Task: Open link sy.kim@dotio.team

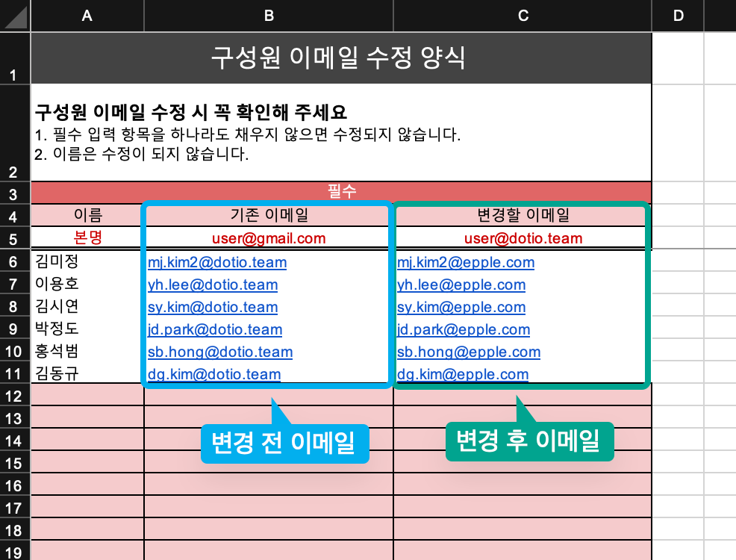Action: 213,308
